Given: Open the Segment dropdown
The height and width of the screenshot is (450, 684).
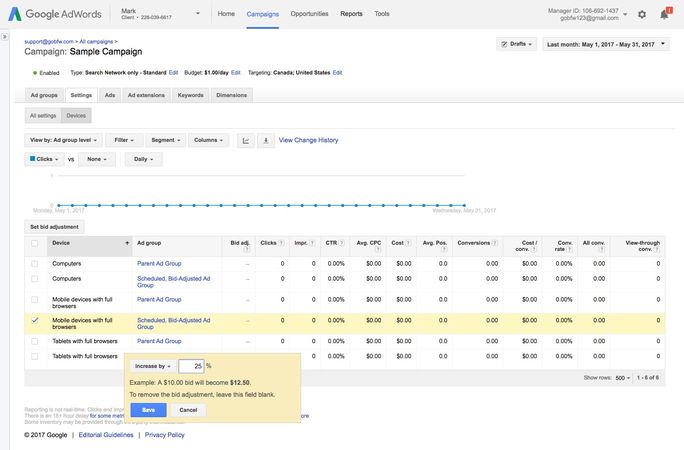Looking at the screenshot, I should pos(166,140).
